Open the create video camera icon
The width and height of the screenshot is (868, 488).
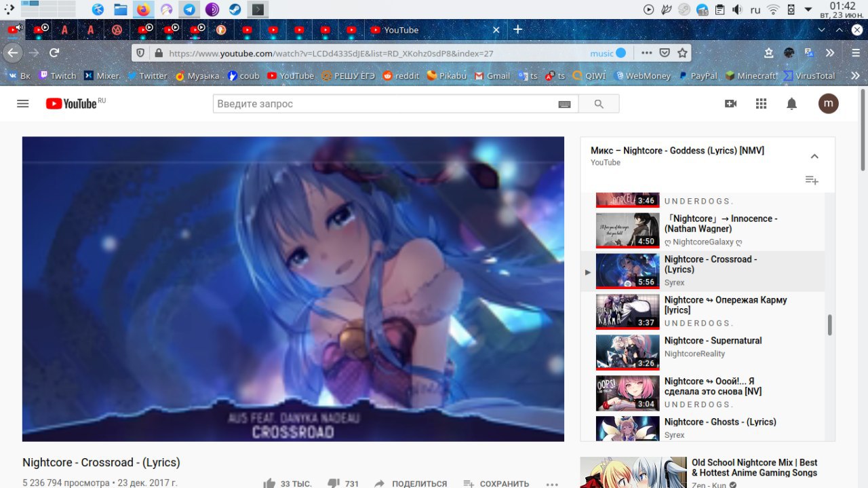pyautogui.click(x=730, y=104)
